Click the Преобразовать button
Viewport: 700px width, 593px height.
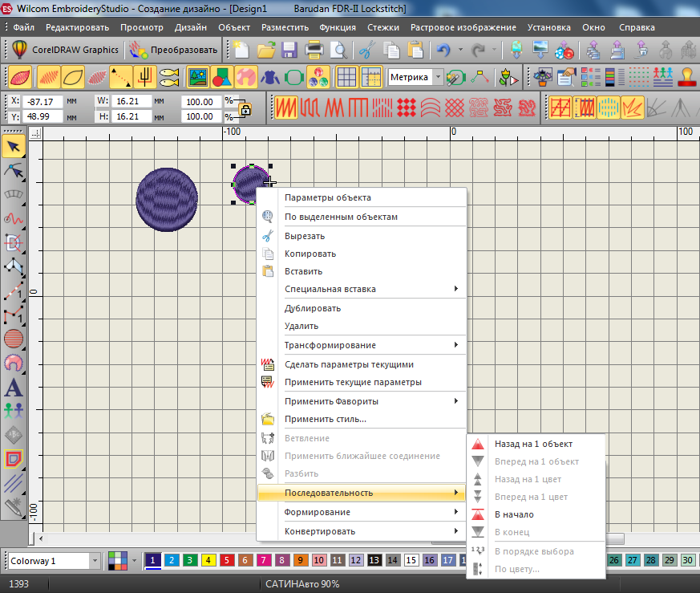pos(174,50)
